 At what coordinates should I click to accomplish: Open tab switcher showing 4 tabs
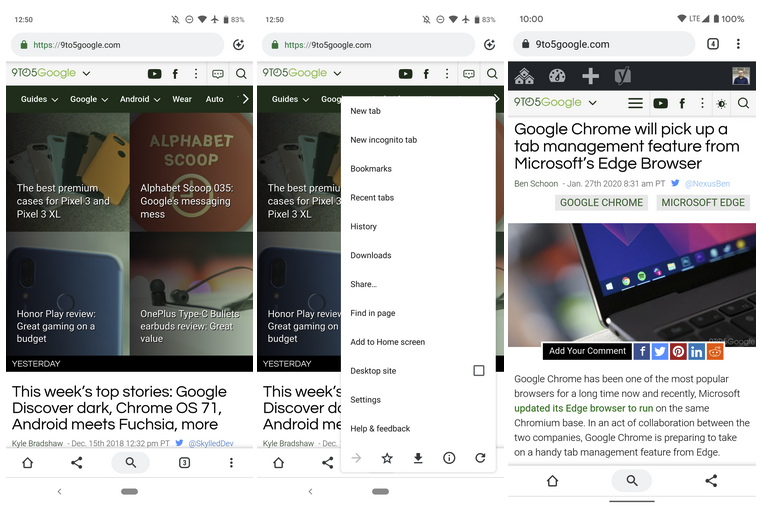(712, 44)
